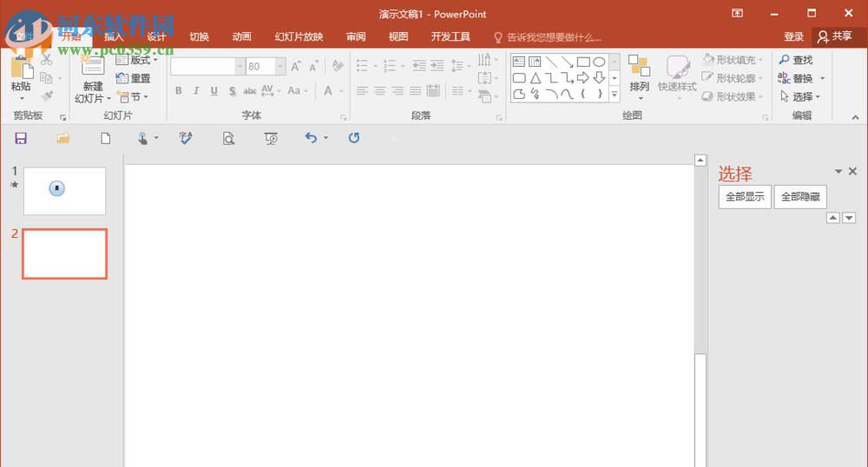This screenshot has width=868, height=467.
Task: Switch to 视图 ribbon tab
Action: click(x=398, y=36)
